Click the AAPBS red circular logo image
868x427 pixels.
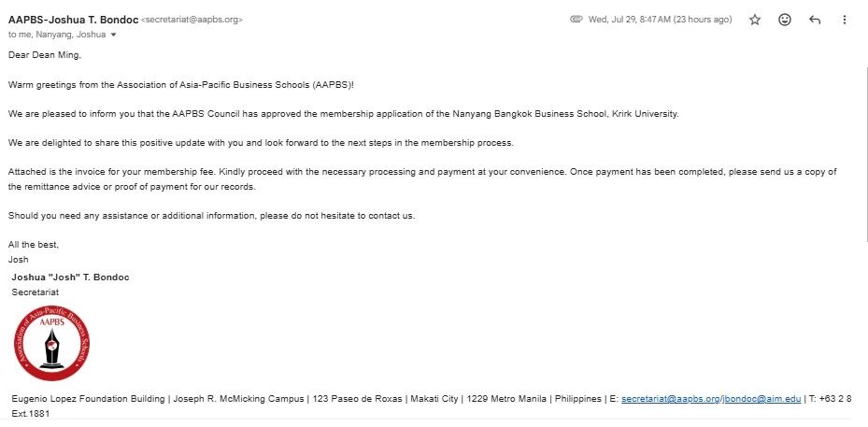[x=51, y=343]
